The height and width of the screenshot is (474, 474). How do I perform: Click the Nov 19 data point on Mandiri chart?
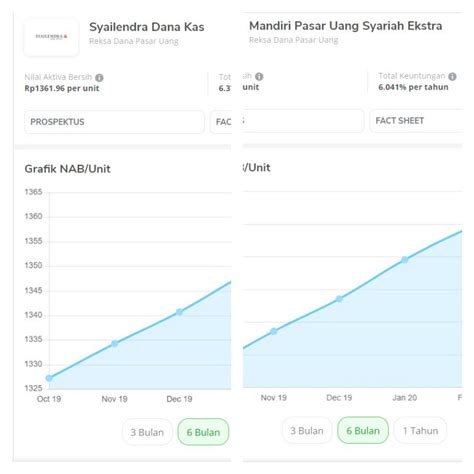[274, 331]
